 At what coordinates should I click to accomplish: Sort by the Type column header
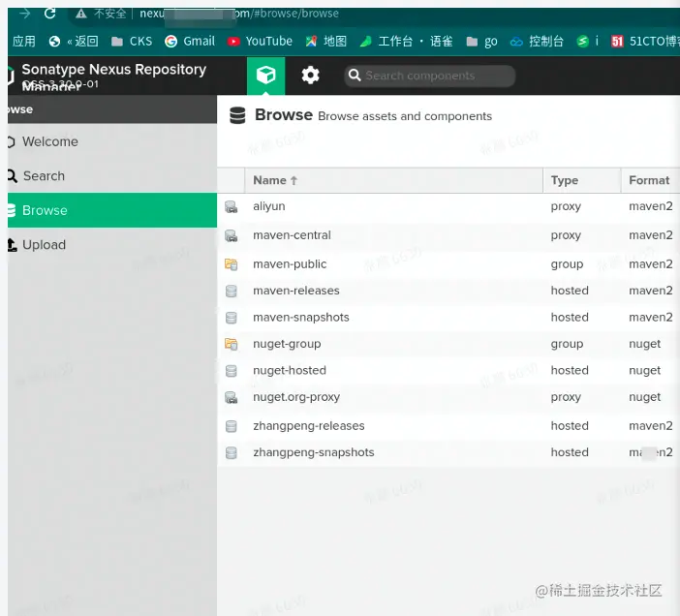pos(581,180)
